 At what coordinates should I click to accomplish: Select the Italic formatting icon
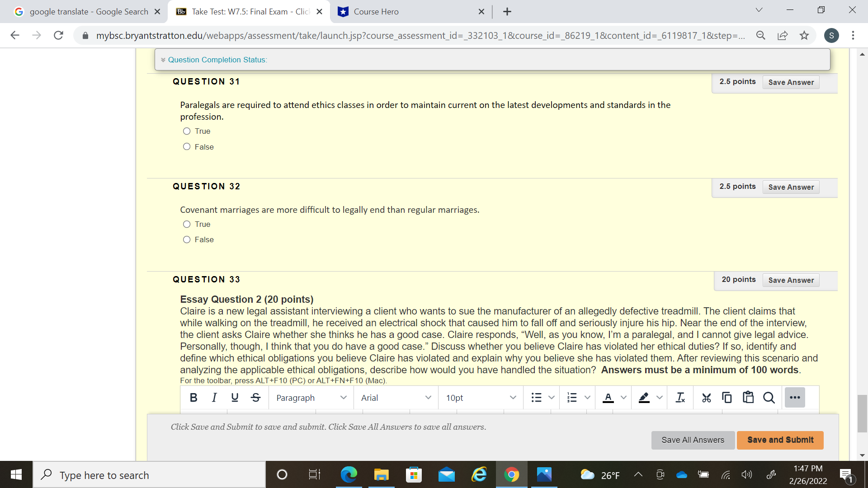coord(214,398)
